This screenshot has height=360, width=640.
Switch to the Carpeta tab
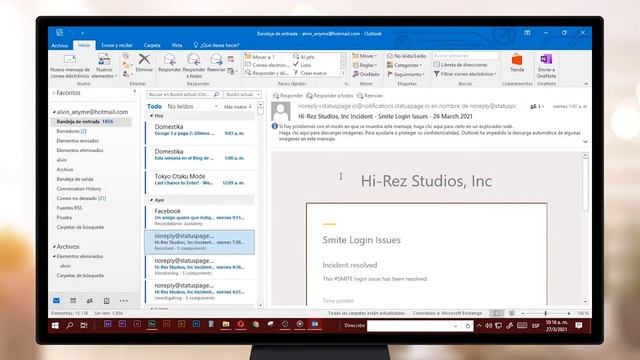point(152,45)
